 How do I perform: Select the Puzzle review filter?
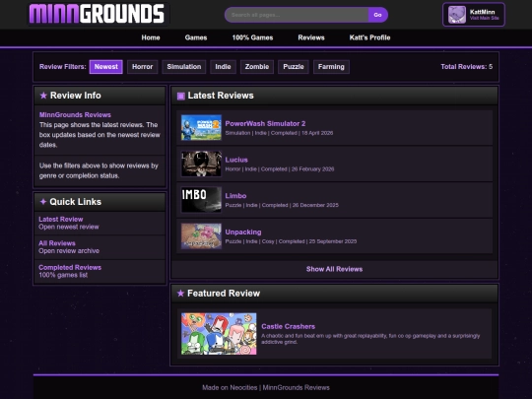point(294,67)
